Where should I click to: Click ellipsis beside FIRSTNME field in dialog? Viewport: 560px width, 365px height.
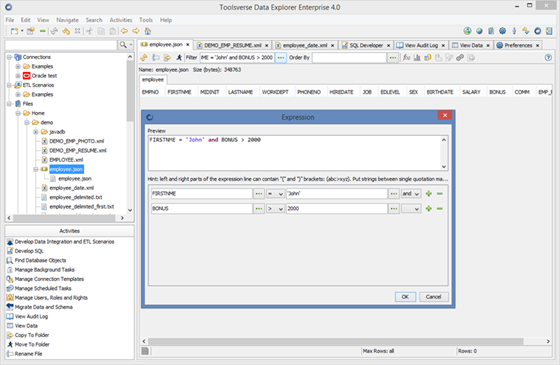(x=259, y=194)
